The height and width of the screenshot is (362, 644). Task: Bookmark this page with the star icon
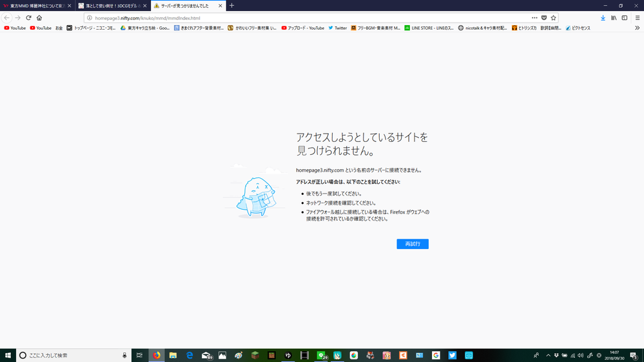click(x=553, y=18)
